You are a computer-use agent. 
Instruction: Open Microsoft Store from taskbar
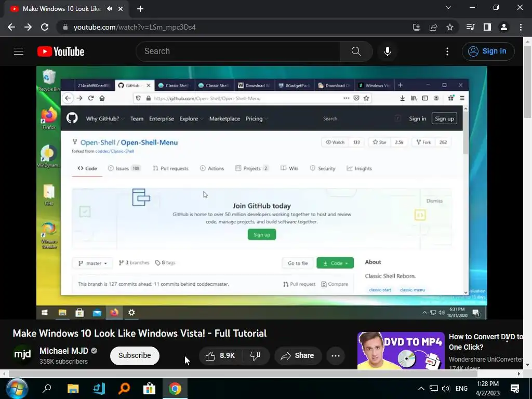click(x=149, y=389)
